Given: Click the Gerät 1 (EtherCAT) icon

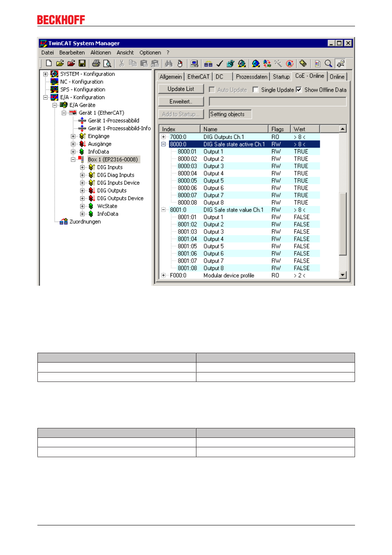Looking at the screenshot, I should point(73,113).
